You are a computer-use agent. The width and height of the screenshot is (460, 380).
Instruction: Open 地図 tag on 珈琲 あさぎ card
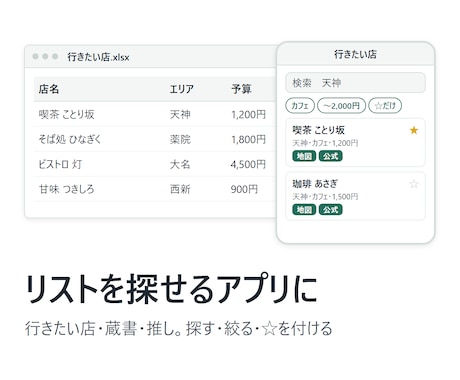304,210
